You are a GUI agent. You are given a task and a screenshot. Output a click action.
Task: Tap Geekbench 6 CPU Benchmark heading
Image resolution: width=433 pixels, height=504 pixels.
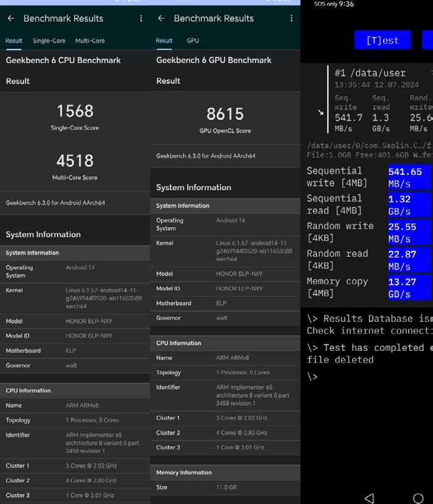pos(63,61)
